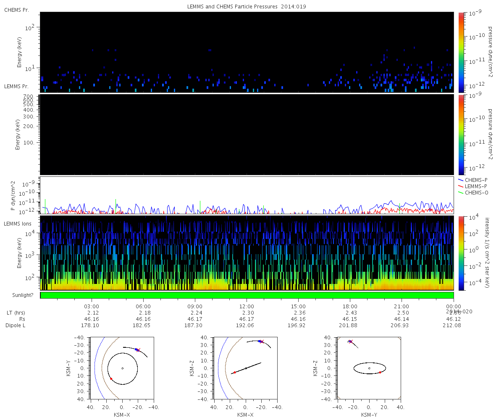The height and width of the screenshot is (420, 504).
Task: Click the 18:00 time axis tick label
Action: point(350,306)
